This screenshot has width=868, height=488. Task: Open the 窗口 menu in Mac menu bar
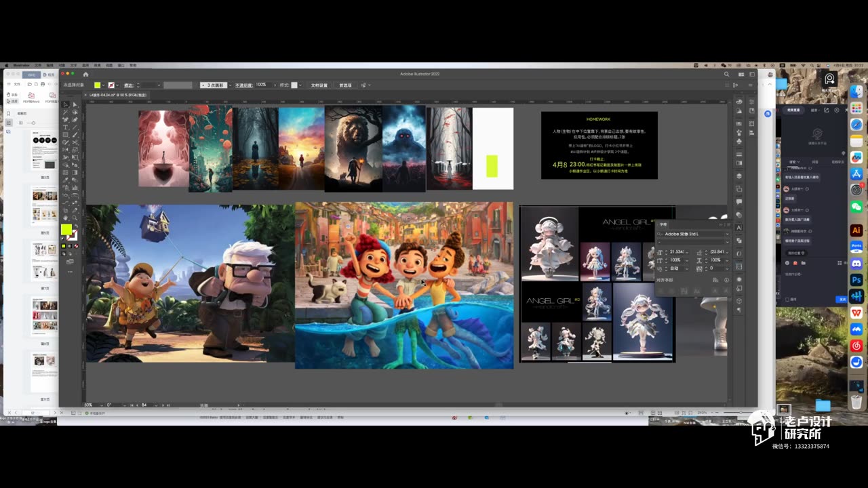point(121,65)
